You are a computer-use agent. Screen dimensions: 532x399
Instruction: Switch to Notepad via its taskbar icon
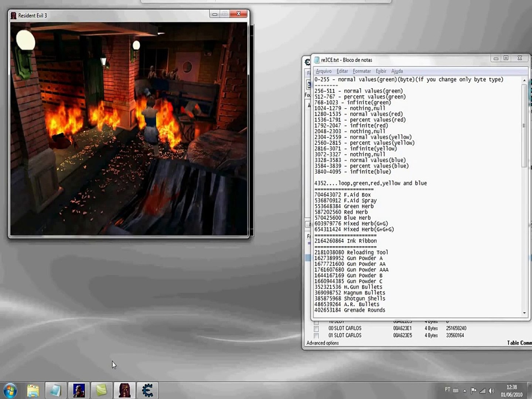55,391
